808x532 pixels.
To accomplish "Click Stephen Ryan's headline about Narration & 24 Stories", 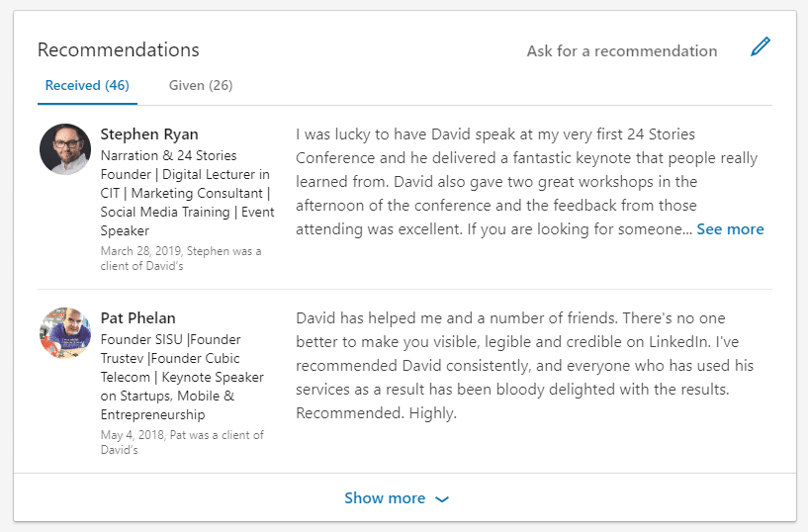I will pos(188,193).
